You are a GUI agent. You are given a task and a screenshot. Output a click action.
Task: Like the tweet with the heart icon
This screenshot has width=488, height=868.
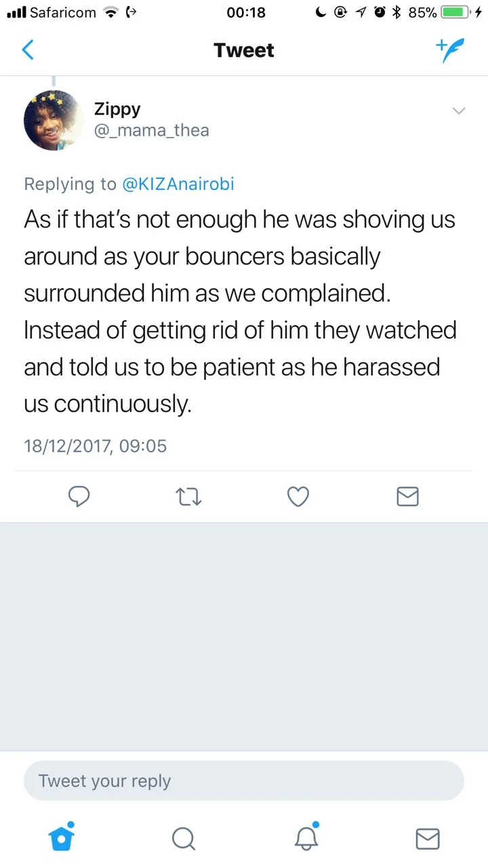pyautogui.click(x=298, y=497)
